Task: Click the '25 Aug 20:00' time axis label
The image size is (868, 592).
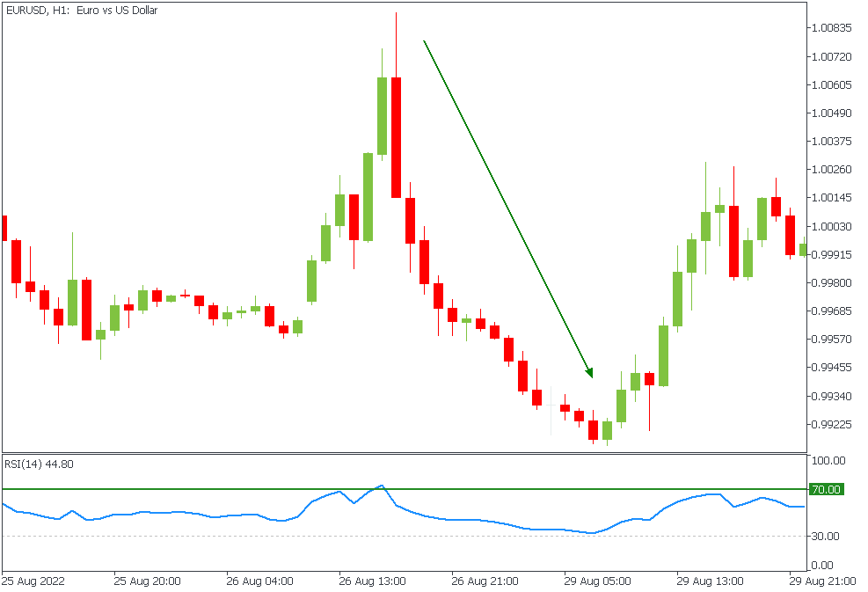Action: (x=147, y=581)
